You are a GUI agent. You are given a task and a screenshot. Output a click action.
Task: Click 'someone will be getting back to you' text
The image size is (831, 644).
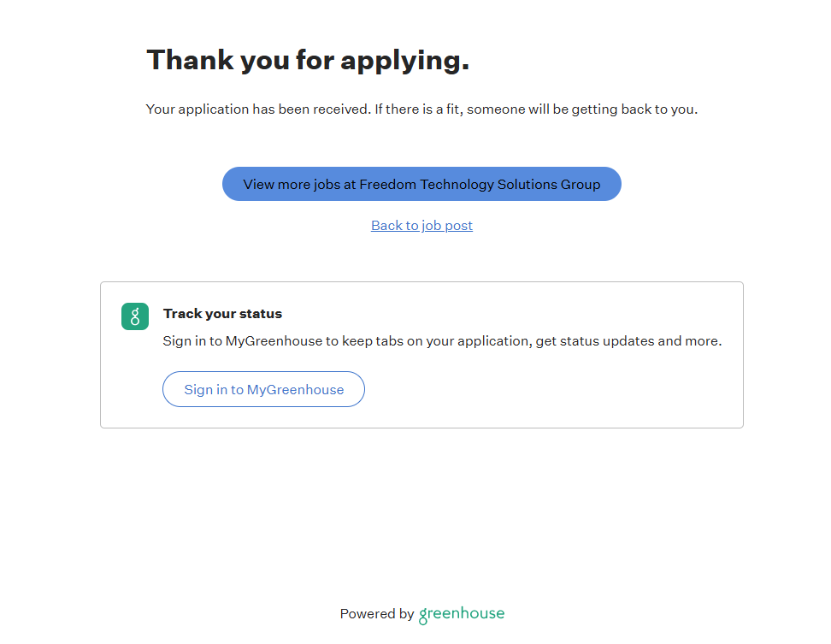(x=582, y=109)
